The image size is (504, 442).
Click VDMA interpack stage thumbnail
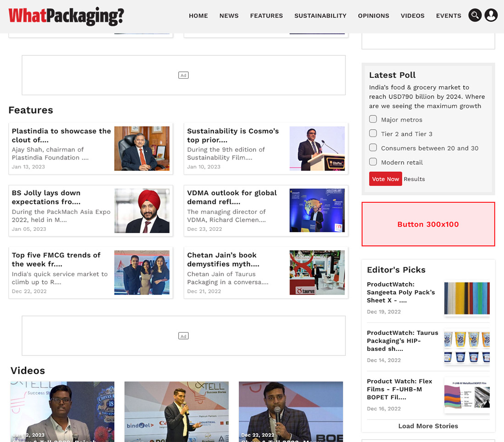tap(317, 210)
